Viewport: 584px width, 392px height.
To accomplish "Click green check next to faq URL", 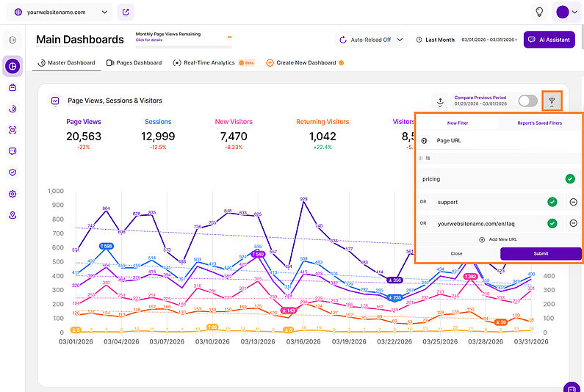I will click(x=552, y=224).
